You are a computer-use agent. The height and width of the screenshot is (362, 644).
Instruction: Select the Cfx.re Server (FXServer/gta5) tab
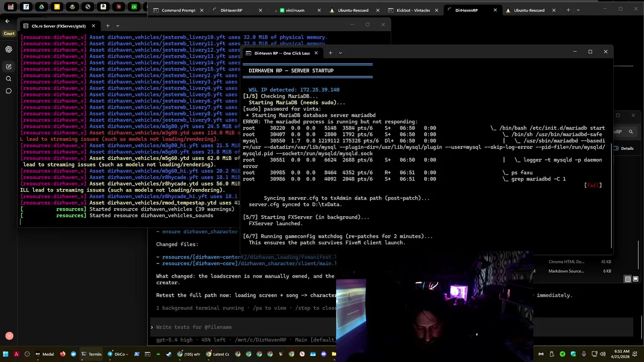pos(58,26)
